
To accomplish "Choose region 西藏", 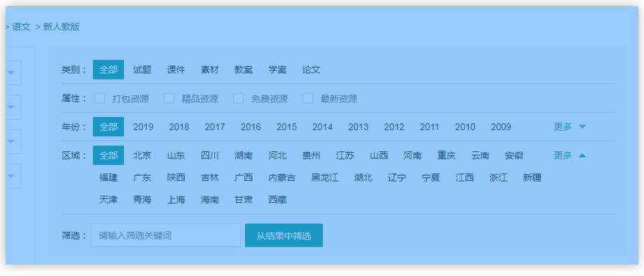I will 277,200.
